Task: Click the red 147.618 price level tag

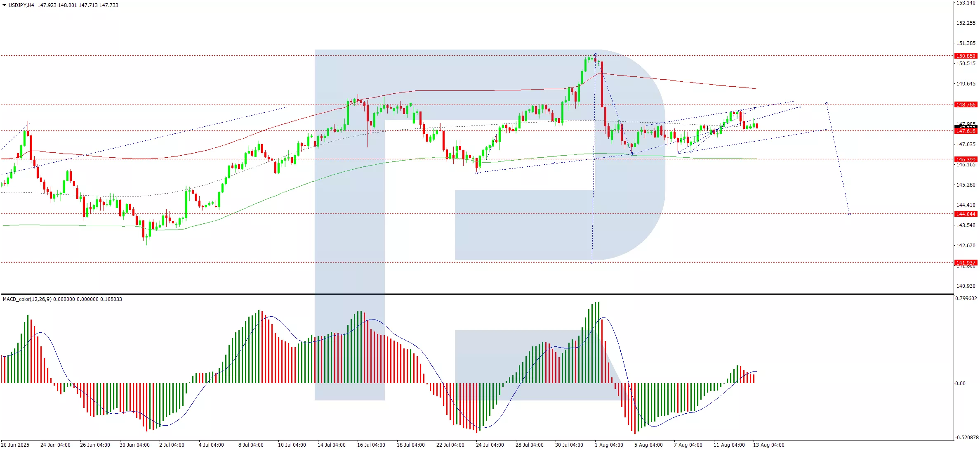Action: click(966, 131)
